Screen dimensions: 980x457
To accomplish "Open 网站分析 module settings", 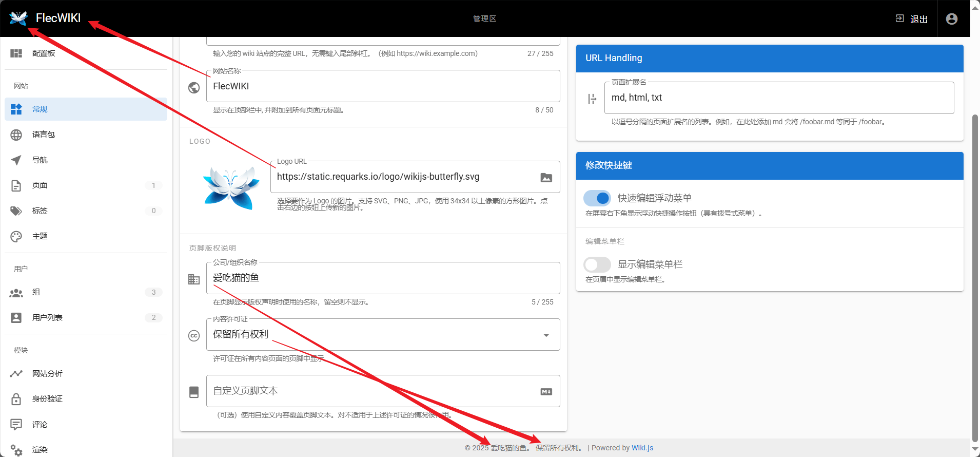I will [47, 374].
